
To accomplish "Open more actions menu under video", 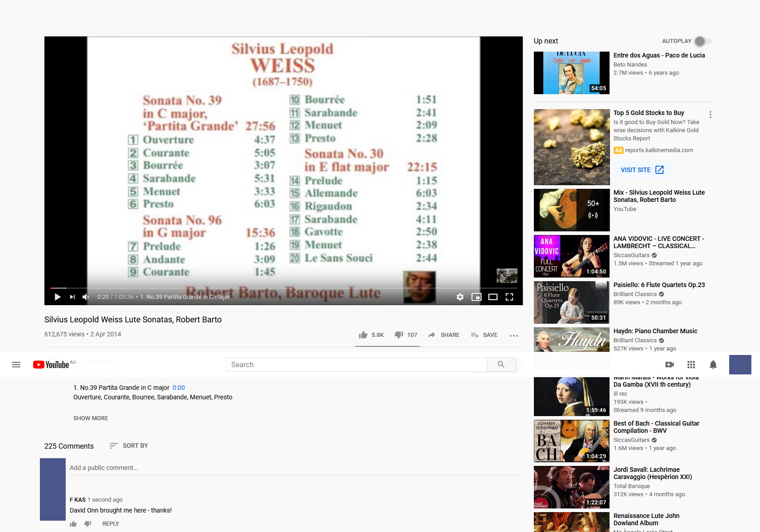I will click(x=513, y=335).
